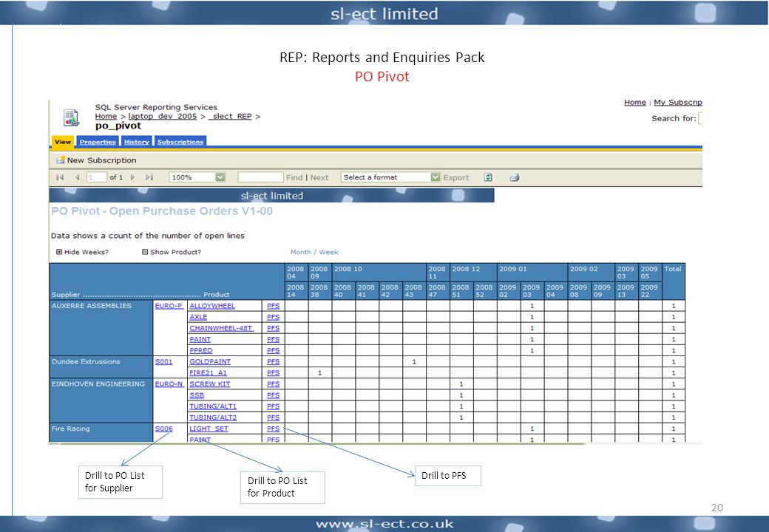Click the Next search button

(319, 177)
